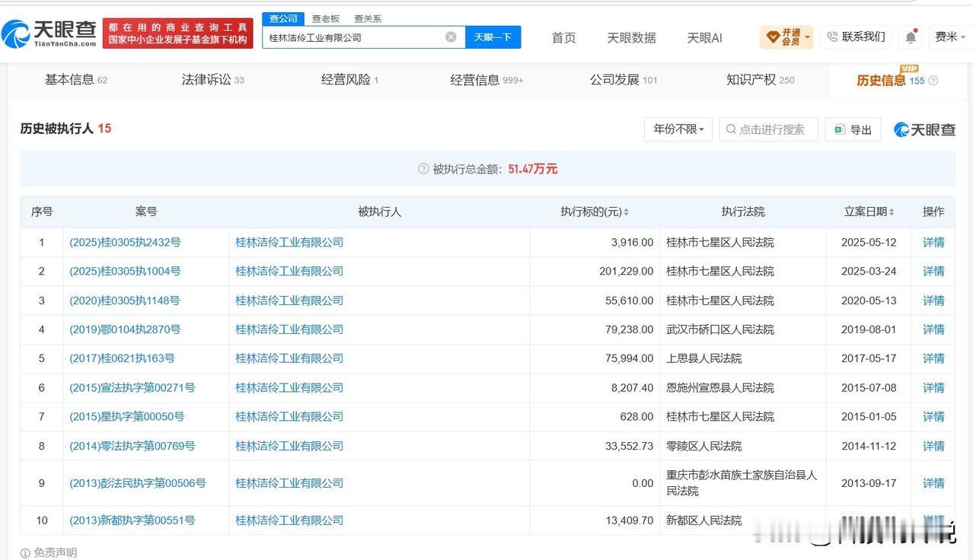Click the question mark next to 被执行总金额
973x560 pixels.
(423, 169)
